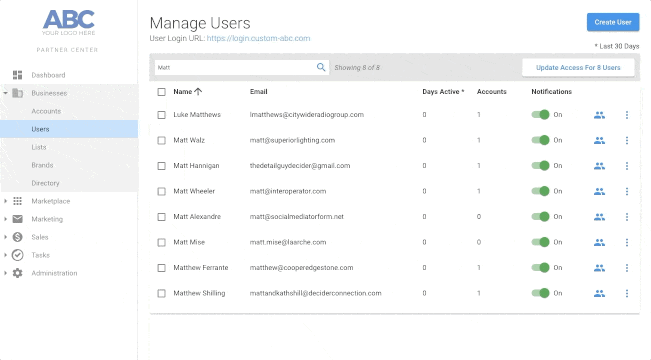Disable notifications toggle for Matt Alexandre
This screenshot has height=360, width=651.
[x=541, y=216]
